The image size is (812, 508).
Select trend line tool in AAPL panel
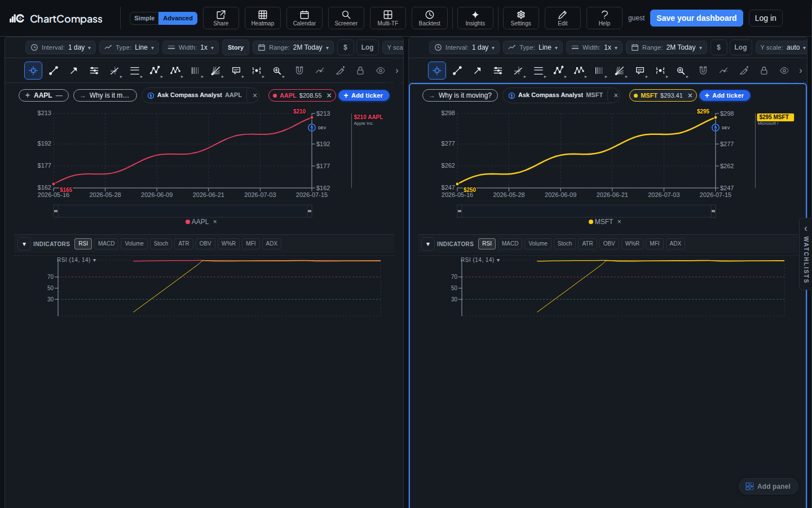click(x=54, y=71)
